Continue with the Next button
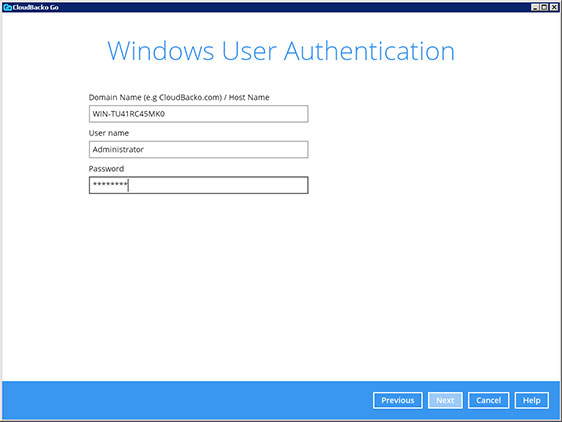Screen dimensions: 562x422 point(445,400)
